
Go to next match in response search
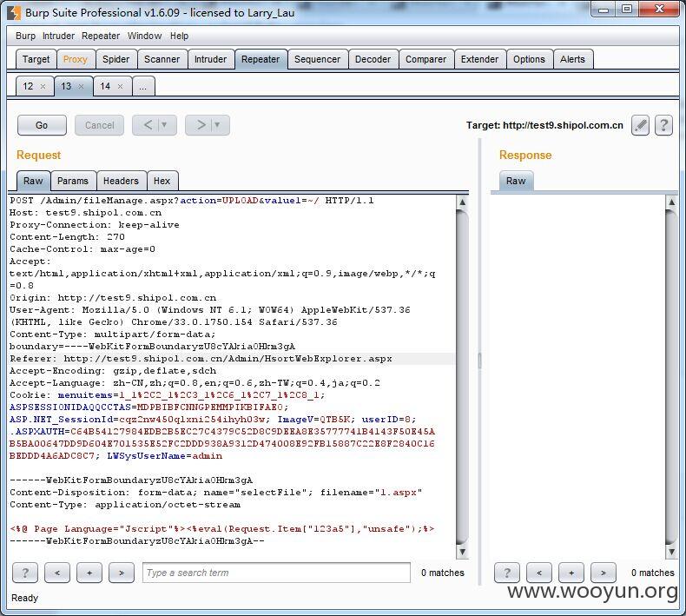click(x=604, y=573)
